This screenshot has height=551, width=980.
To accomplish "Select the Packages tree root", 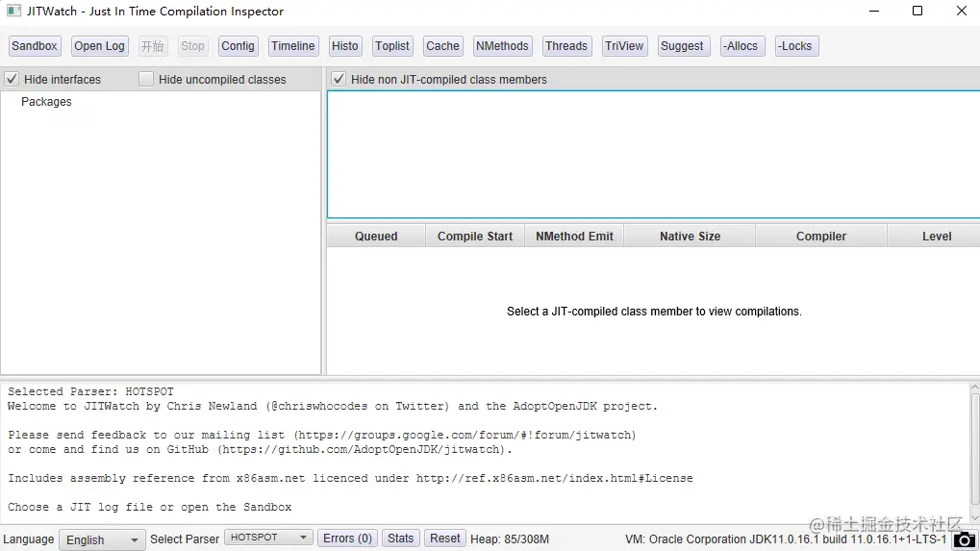I will click(46, 101).
